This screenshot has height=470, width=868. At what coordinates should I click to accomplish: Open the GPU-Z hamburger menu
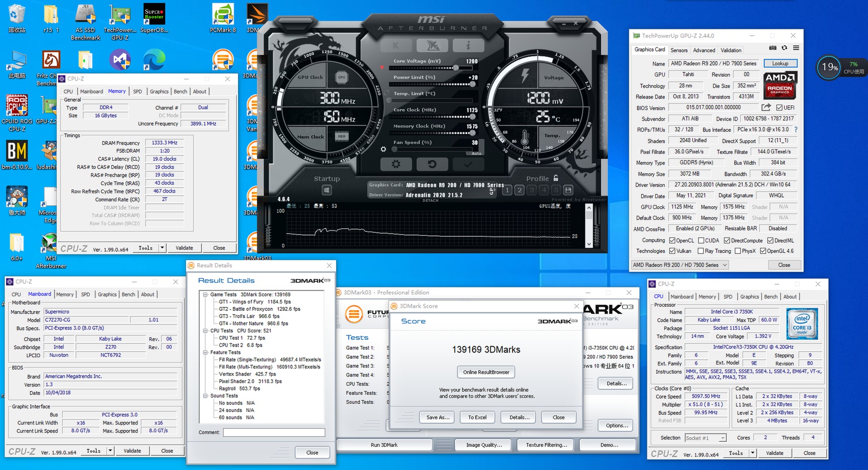[x=796, y=48]
